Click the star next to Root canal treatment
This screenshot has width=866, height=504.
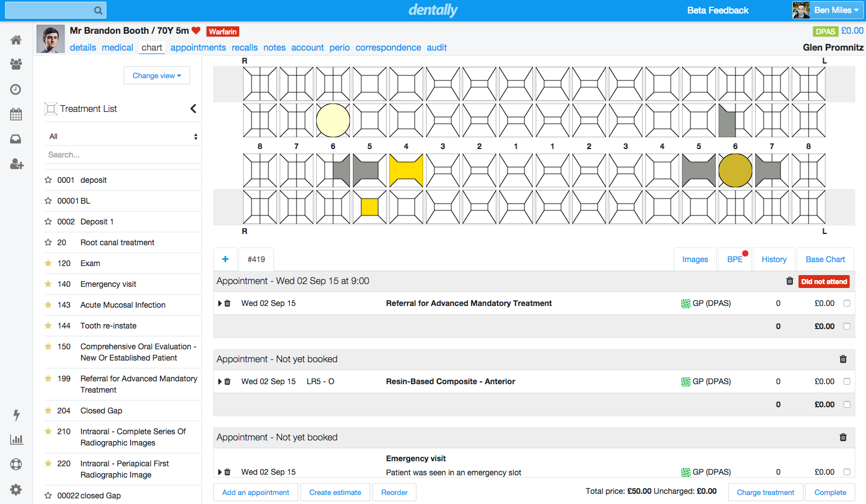coord(48,242)
